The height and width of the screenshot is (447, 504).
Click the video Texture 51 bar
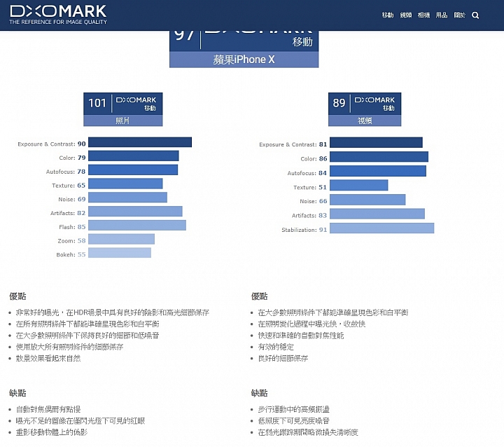click(358, 186)
